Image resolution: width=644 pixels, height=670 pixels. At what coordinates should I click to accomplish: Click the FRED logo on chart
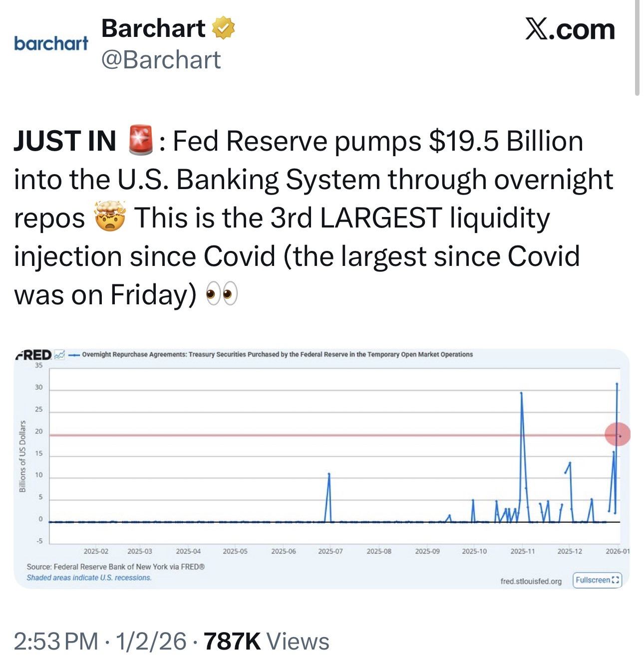(x=33, y=355)
